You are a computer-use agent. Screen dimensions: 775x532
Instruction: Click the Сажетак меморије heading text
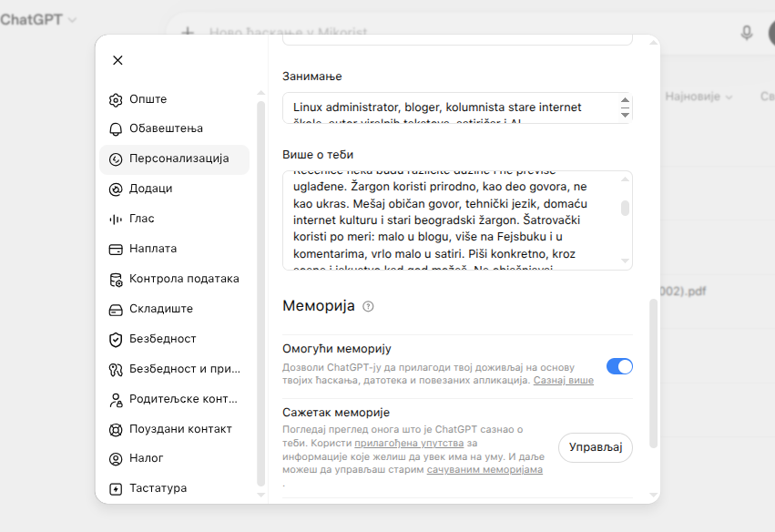tap(336, 413)
